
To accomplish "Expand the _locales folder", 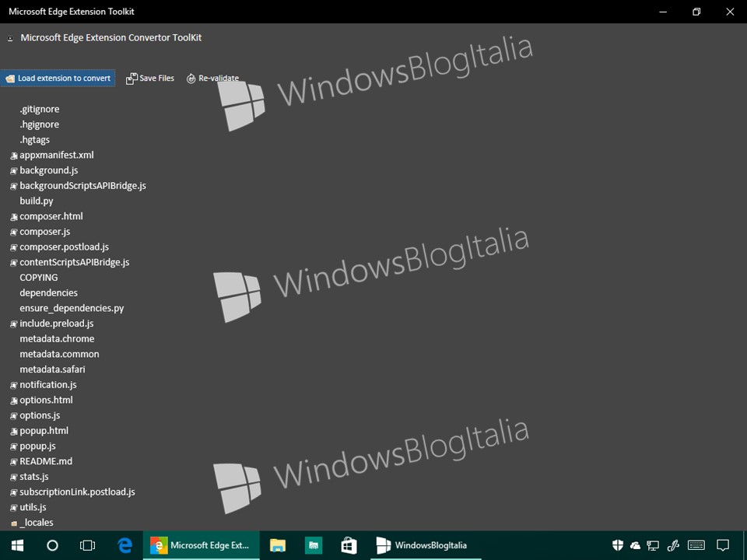I will pyautogui.click(x=14, y=523).
